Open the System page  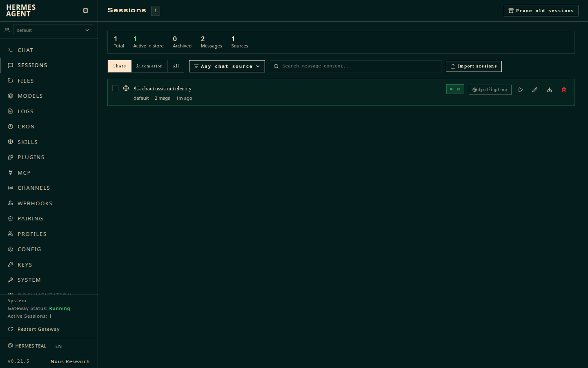click(x=49, y=280)
